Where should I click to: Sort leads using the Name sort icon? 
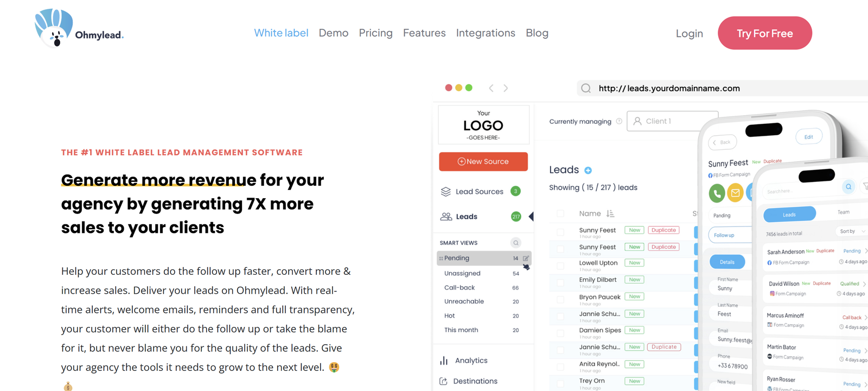click(x=610, y=213)
